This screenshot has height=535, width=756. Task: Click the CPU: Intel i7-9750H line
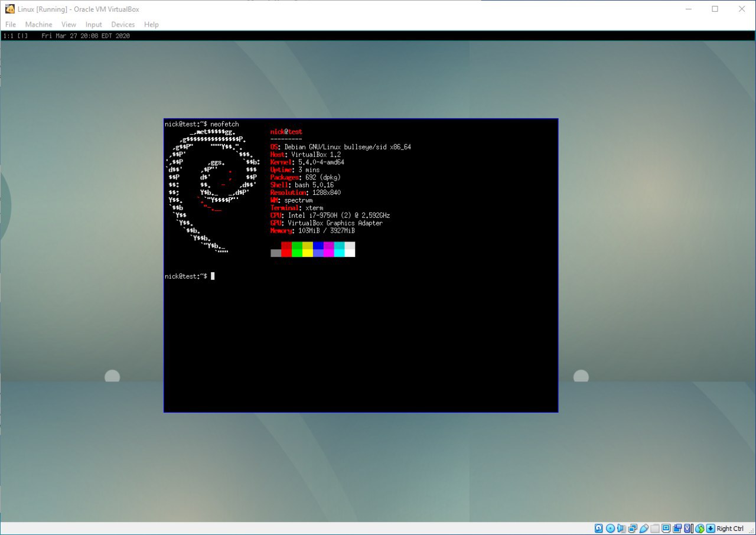[x=330, y=216]
